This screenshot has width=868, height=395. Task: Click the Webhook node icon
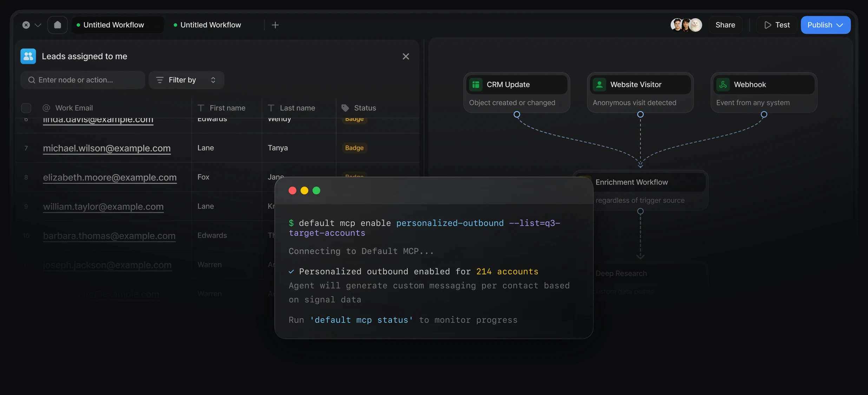pos(723,85)
